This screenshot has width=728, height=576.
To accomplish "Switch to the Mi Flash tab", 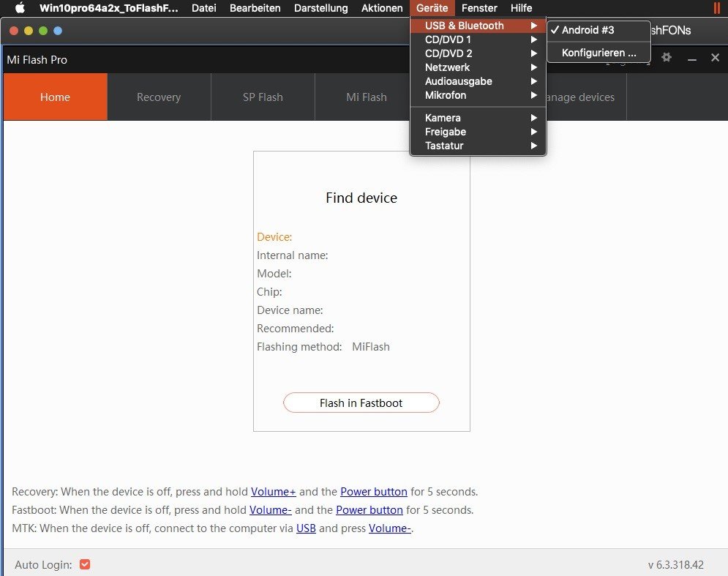I will click(367, 97).
